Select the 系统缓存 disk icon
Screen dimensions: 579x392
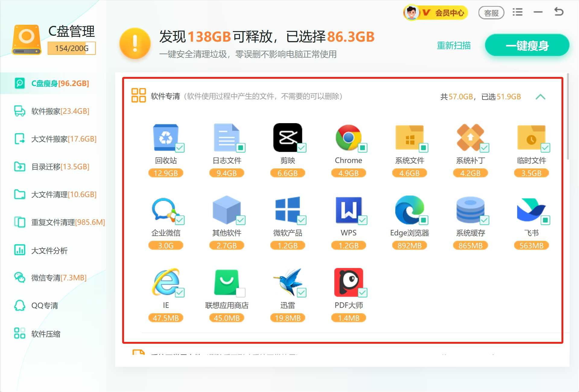click(x=470, y=210)
